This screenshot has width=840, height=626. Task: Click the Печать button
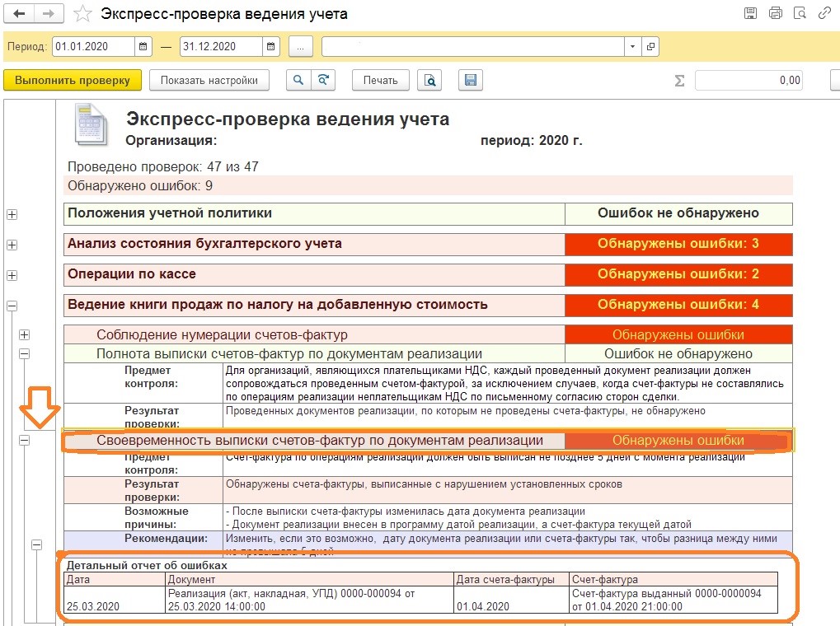click(x=380, y=81)
